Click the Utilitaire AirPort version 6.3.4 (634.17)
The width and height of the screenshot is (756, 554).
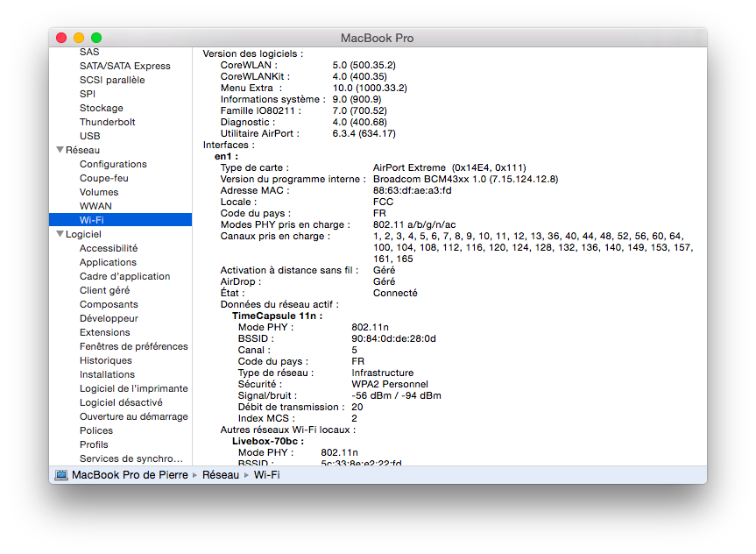pyautogui.click(x=364, y=133)
